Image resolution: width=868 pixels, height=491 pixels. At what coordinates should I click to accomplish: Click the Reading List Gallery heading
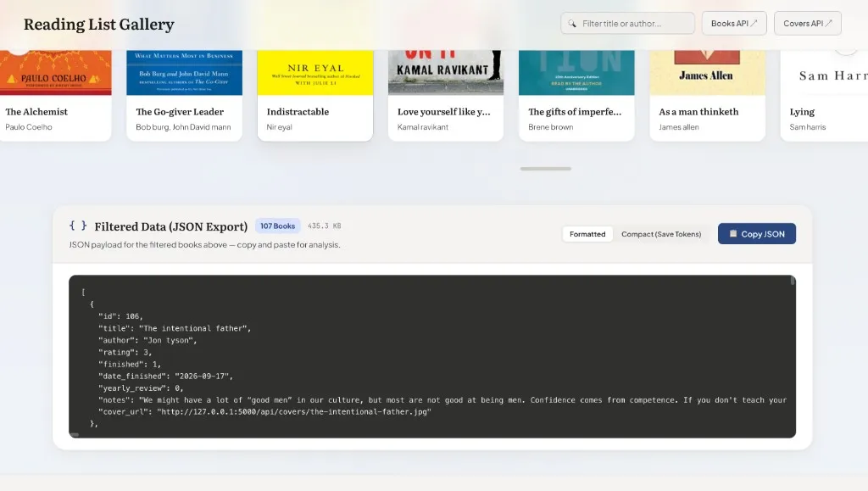(x=98, y=25)
